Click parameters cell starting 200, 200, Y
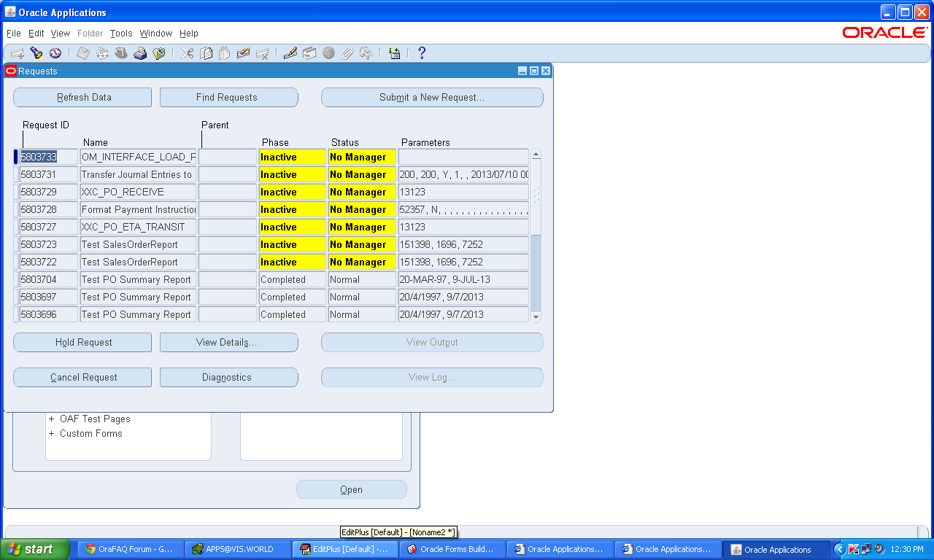This screenshot has height=560, width=934. tap(463, 174)
